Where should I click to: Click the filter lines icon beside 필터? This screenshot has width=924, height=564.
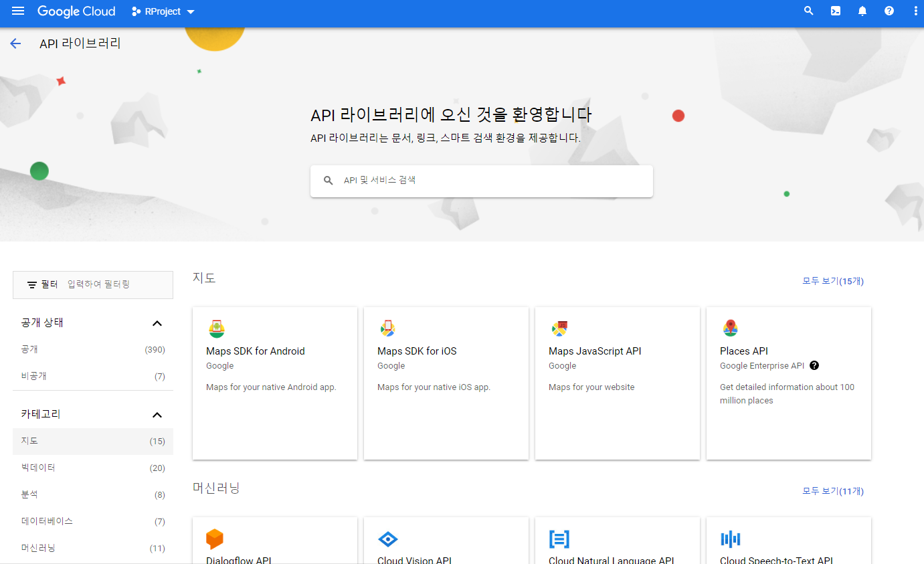click(32, 285)
